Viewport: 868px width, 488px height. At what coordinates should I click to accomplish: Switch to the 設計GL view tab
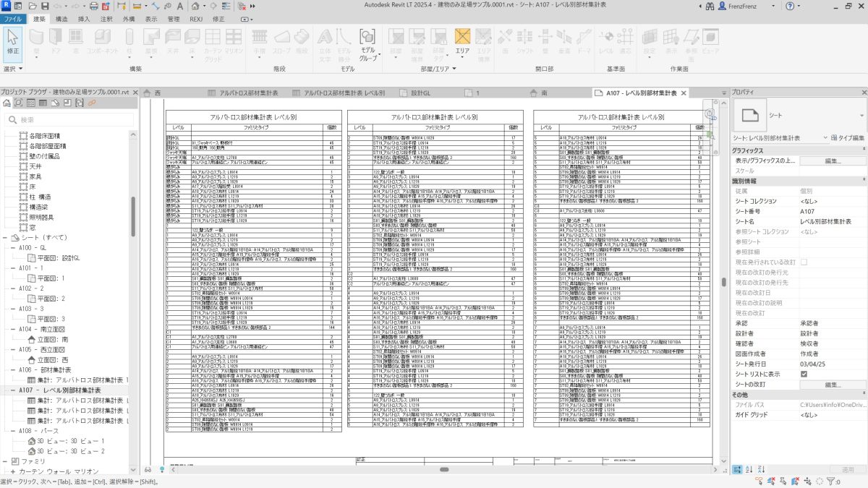point(420,93)
